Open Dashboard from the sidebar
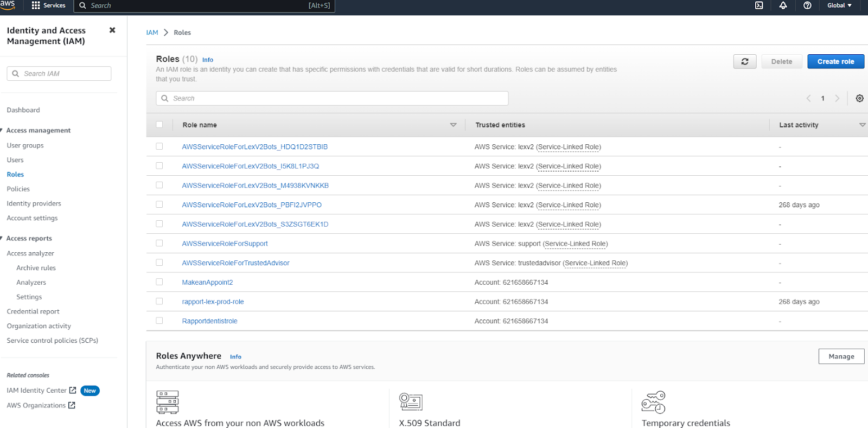 23,110
